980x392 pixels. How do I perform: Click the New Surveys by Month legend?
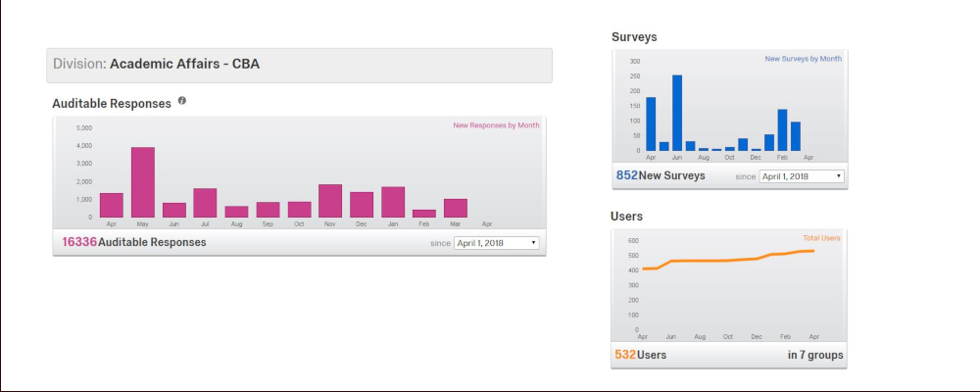point(804,59)
